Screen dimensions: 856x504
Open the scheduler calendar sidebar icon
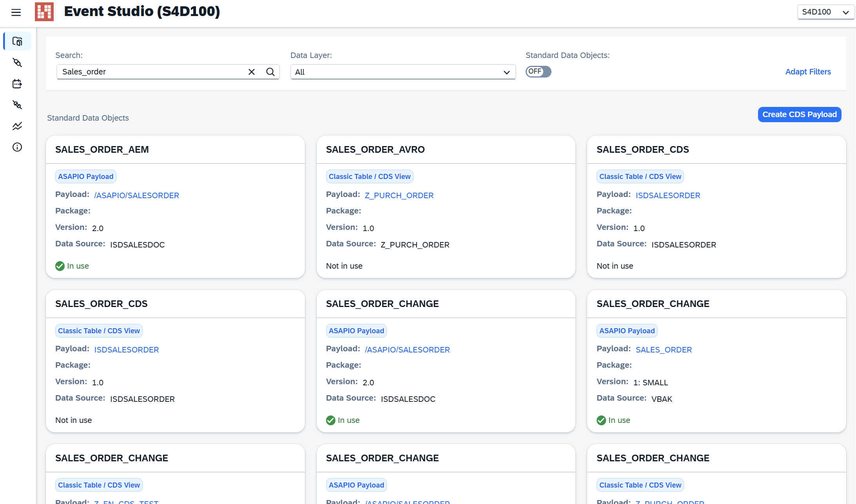click(17, 84)
